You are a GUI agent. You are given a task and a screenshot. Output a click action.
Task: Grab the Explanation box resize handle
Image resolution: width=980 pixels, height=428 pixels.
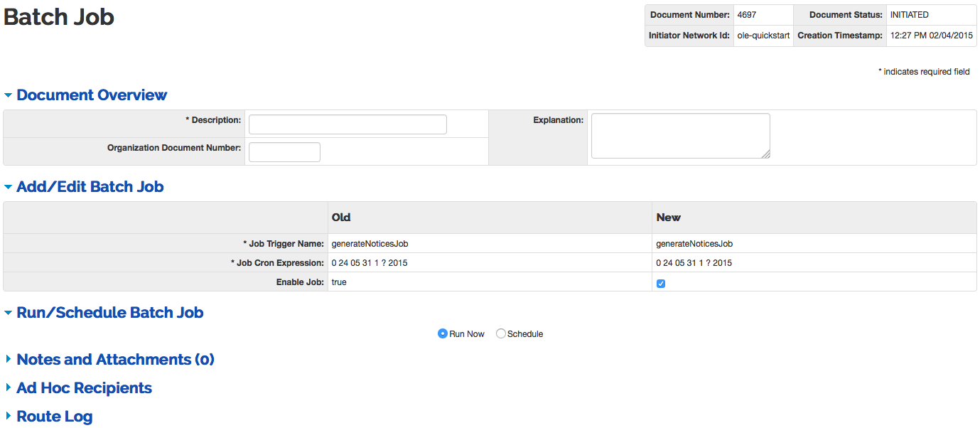pyautogui.click(x=765, y=154)
